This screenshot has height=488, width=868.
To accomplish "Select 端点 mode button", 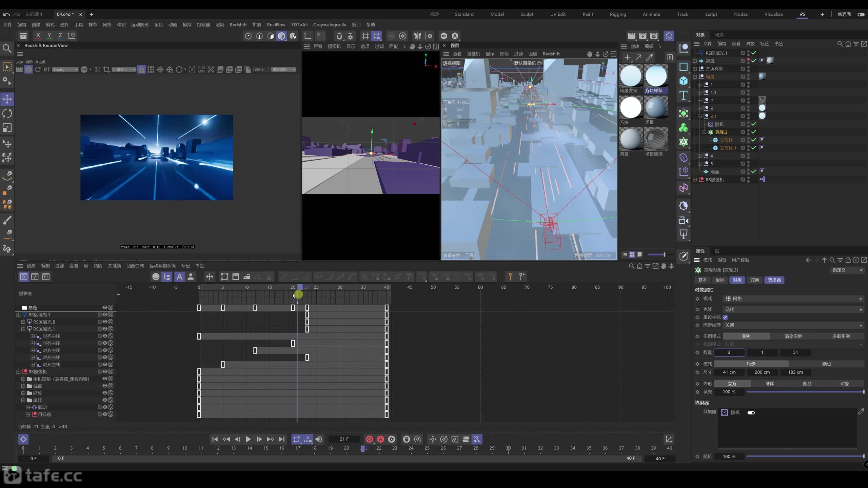I will click(x=827, y=364).
